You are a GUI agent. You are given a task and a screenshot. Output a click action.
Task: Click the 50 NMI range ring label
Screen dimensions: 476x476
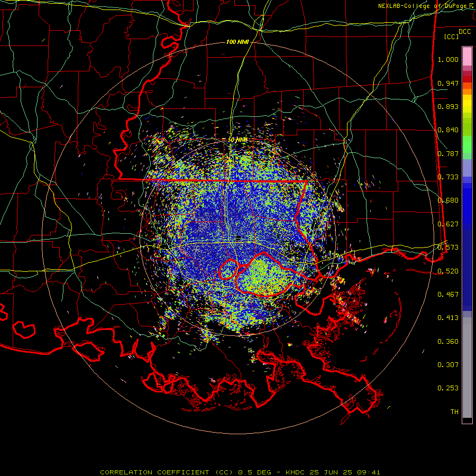237,140
